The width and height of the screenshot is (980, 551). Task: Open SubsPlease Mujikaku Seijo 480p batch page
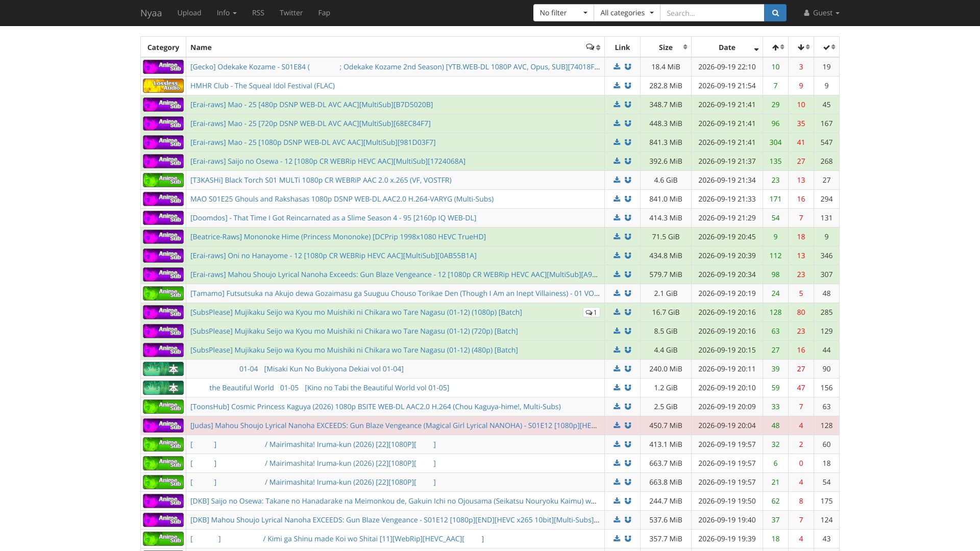point(354,350)
